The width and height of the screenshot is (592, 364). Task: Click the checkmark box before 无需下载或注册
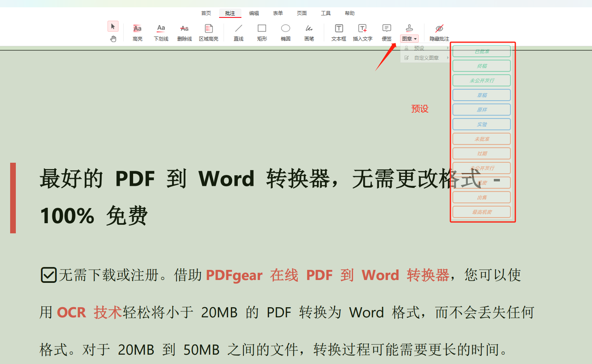tap(49, 275)
